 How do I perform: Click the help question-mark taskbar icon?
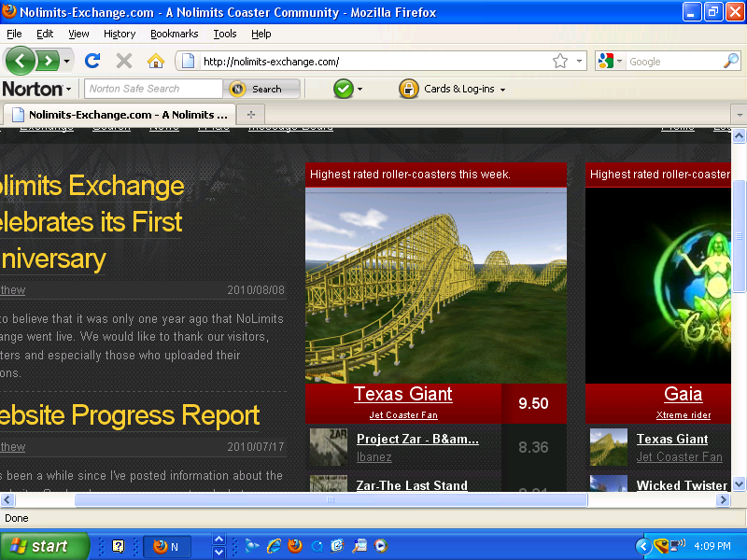[118, 546]
